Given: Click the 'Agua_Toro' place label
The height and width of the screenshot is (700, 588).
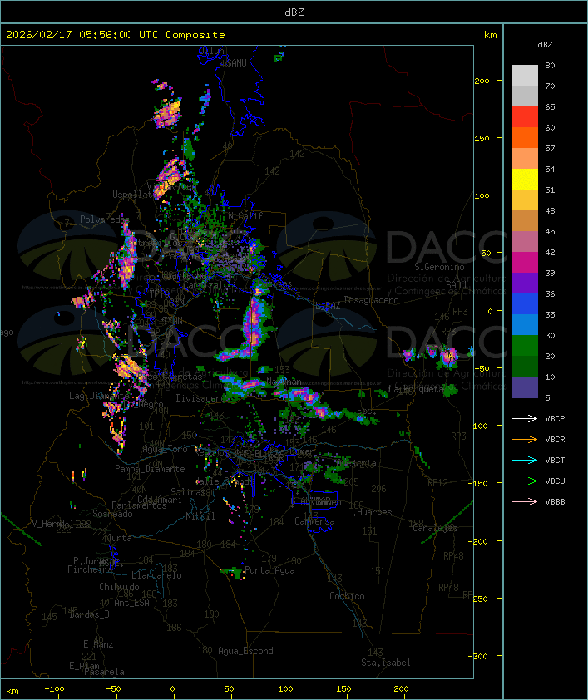Looking at the screenshot, I should [165, 449].
